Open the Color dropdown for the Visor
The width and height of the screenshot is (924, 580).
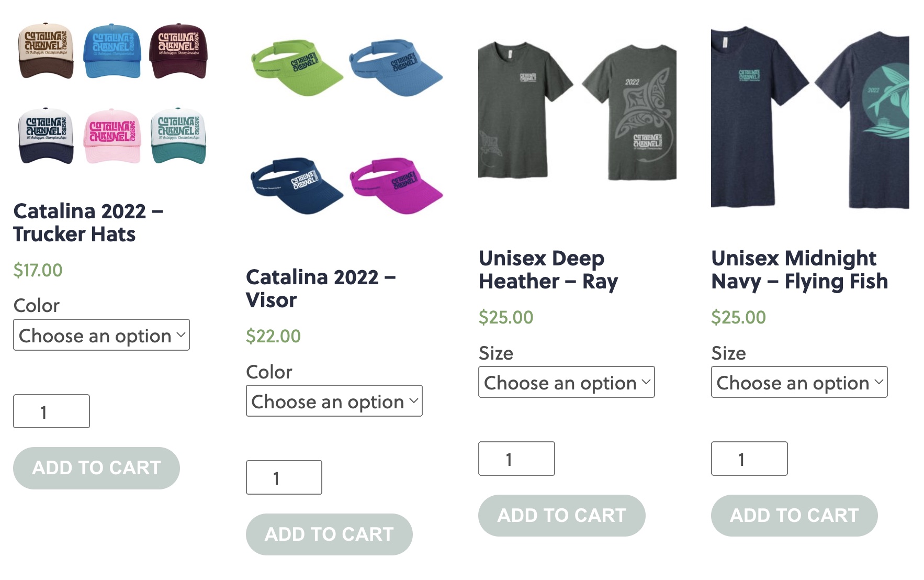coord(334,401)
